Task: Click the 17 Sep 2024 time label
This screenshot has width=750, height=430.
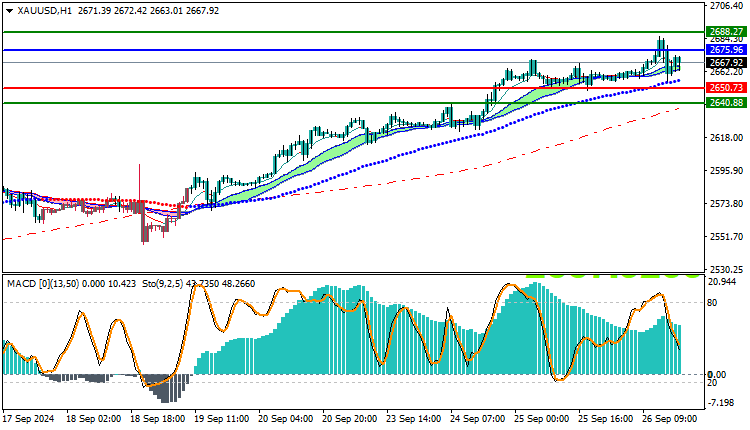Action: [29, 419]
